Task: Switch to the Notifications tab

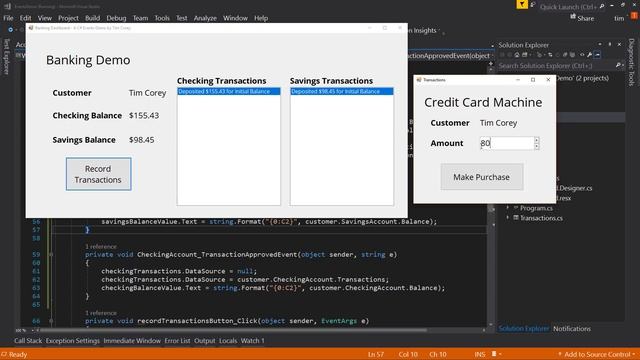Action: click(571, 329)
